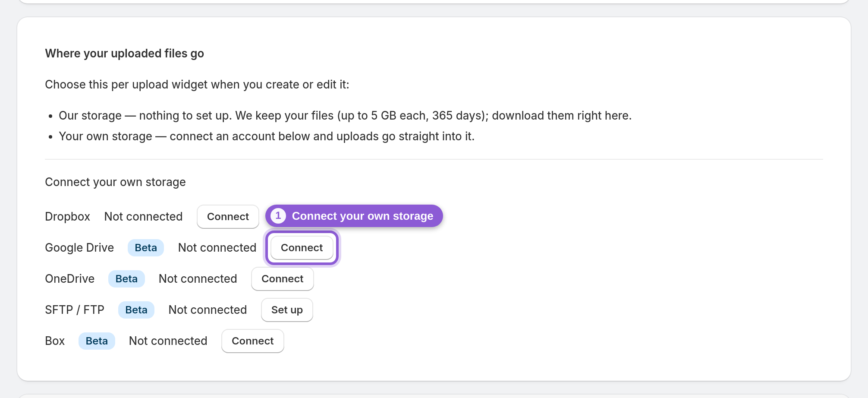Click the Google Drive Beta badge
Viewport: 868px width, 398px height.
tap(146, 248)
